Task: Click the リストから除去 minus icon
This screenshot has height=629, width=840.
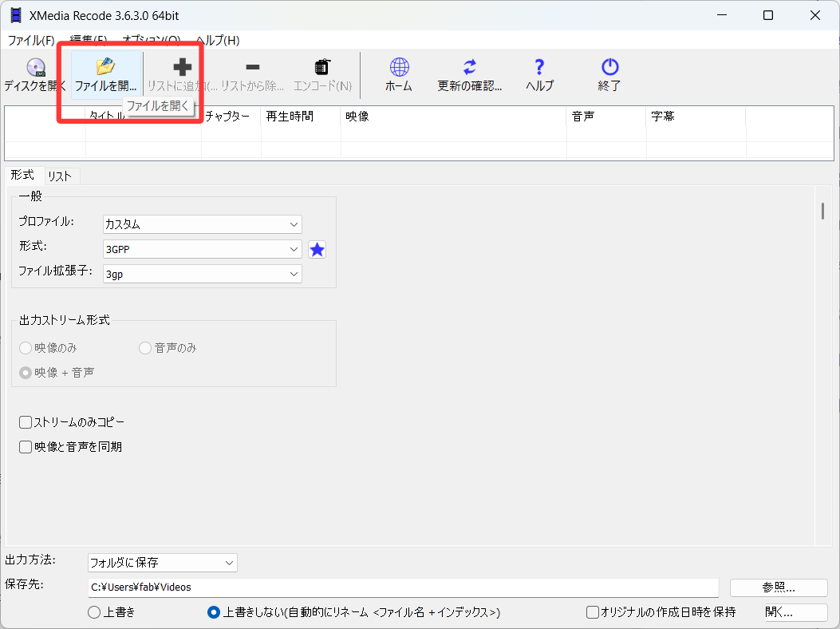Action: [x=252, y=67]
